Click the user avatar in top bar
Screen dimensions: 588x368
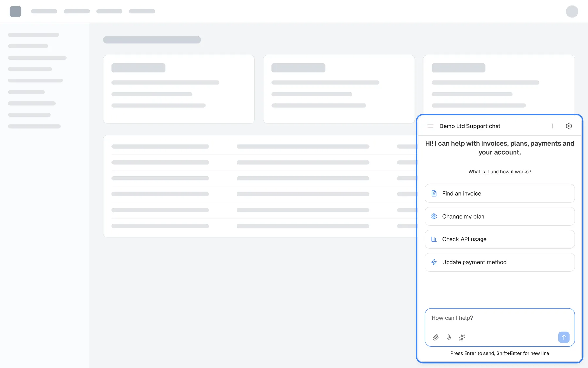pyautogui.click(x=572, y=11)
